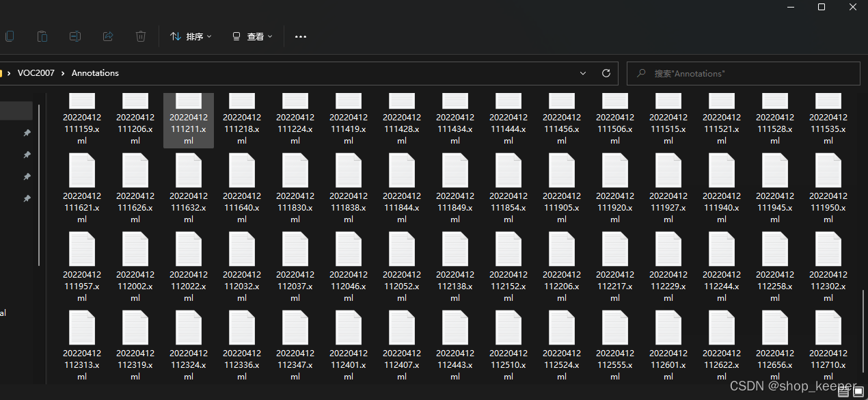The image size is (868, 400).
Task: Select file icon 20220412111830.xml
Action: [295, 170]
